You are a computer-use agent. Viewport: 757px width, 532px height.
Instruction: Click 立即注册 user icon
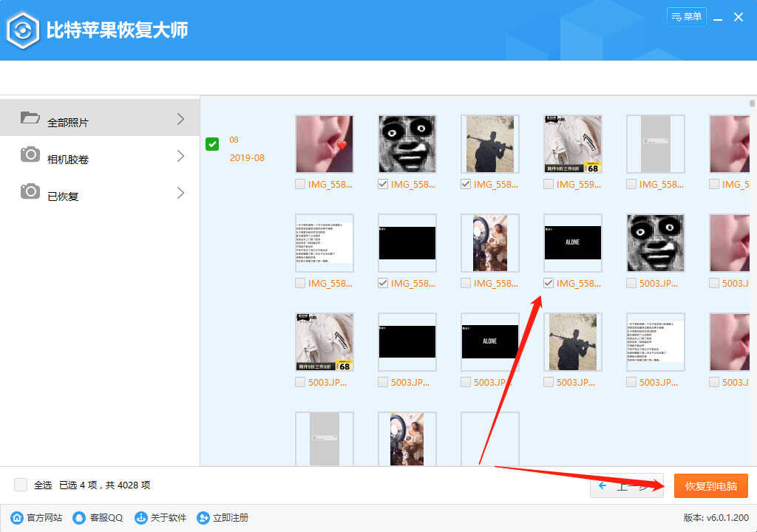pos(203,517)
